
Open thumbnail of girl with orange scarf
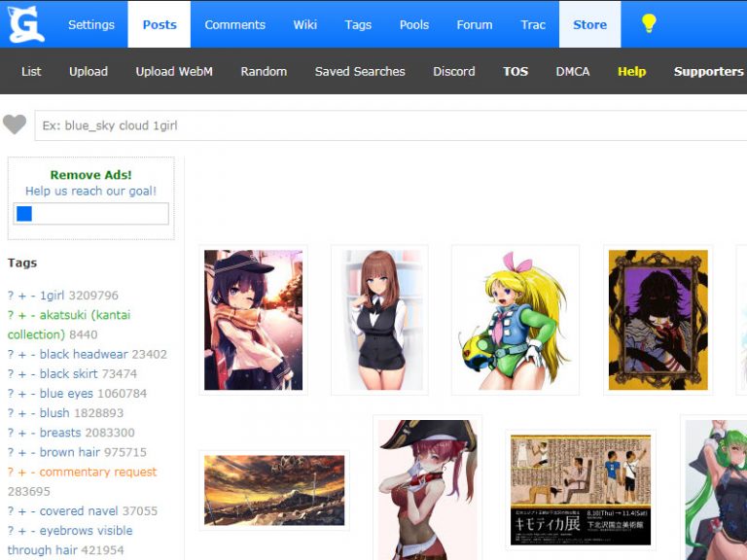coord(253,320)
